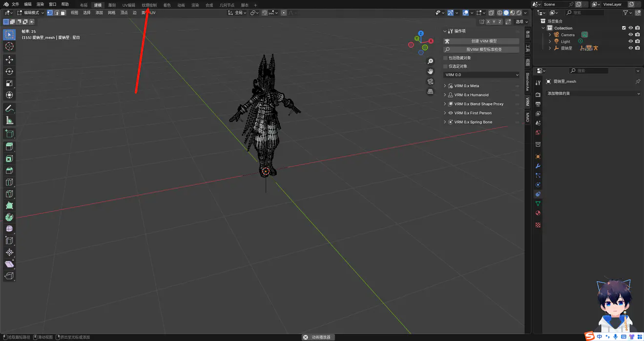Activate the 3D Cursor tool
644x341 pixels.
9,46
